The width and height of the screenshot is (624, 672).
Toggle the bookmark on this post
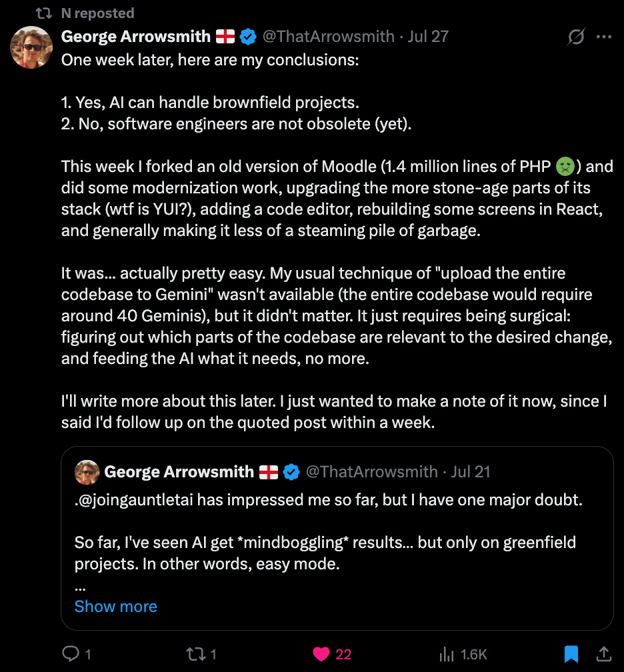(x=571, y=654)
